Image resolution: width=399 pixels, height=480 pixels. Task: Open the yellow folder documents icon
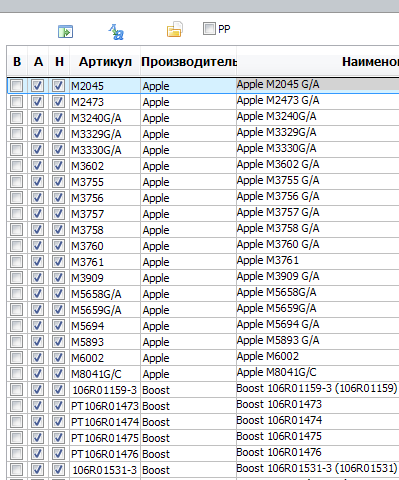[175, 29]
